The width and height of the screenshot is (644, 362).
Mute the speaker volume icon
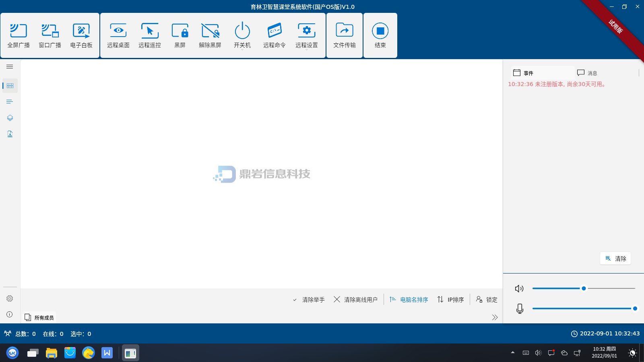[x=519, y=288]
